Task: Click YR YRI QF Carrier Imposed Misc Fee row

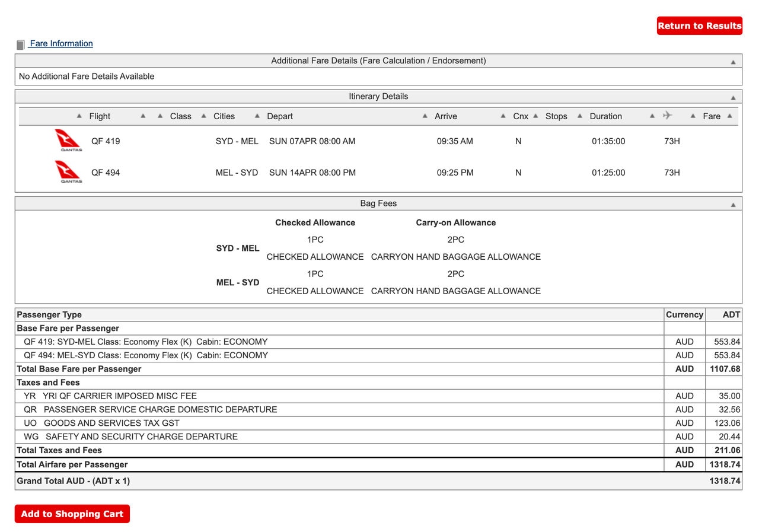Action: pyautogui.click(x=378, y=396)
